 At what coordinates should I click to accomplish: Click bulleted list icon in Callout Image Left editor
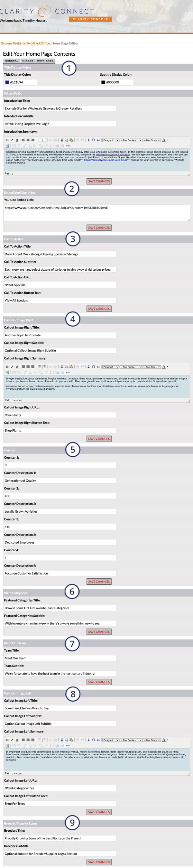coord(39,740)
